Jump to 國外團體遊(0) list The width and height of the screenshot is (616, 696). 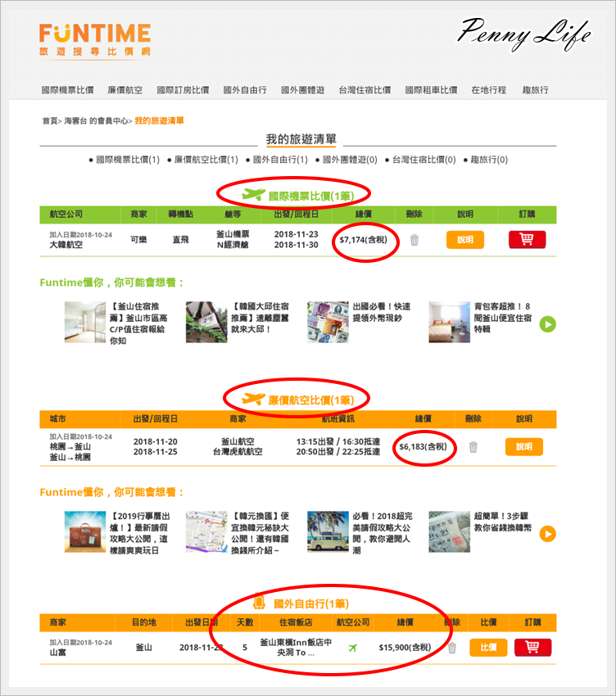pos(350,160)
